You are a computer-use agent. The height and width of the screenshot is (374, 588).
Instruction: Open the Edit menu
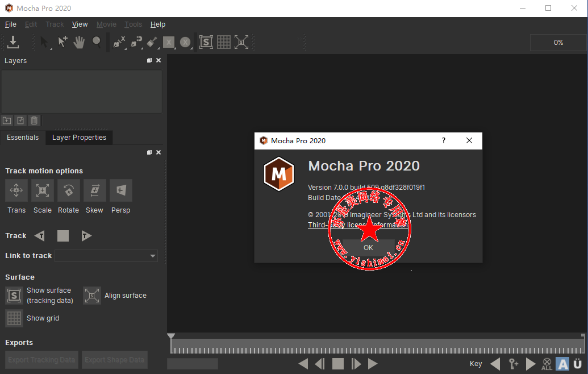[31, 24]
